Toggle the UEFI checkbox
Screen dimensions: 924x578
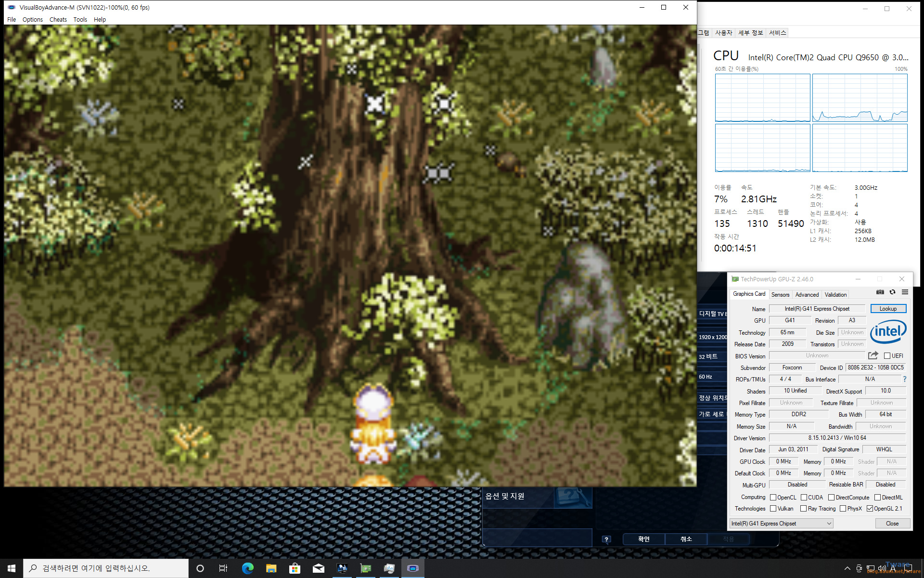887,356
